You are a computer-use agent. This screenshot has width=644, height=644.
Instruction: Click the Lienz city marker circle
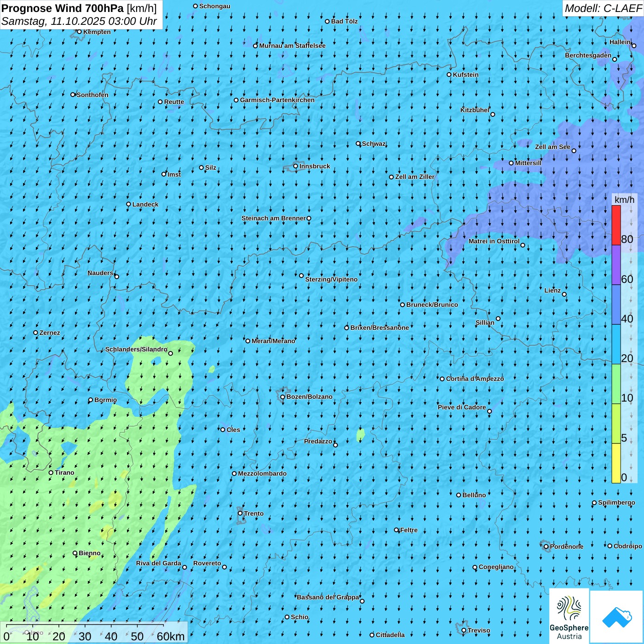564,294
